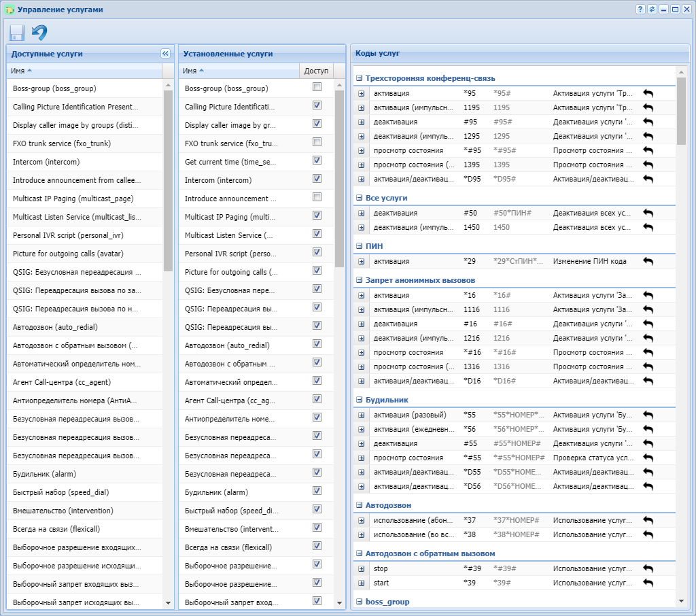Uncheck access for Intercom installed service
This screenshot has height=616, width=696.
pyautogui.click(x=317, y=179)
